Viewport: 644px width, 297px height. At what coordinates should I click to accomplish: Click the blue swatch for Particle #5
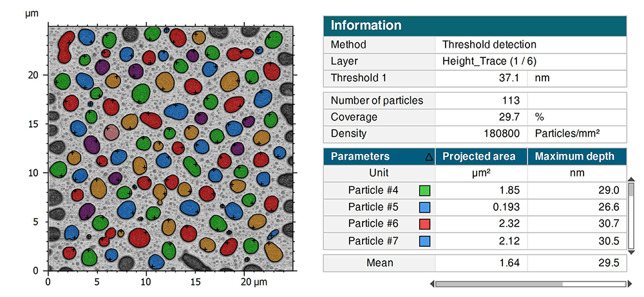coord(424,207)
